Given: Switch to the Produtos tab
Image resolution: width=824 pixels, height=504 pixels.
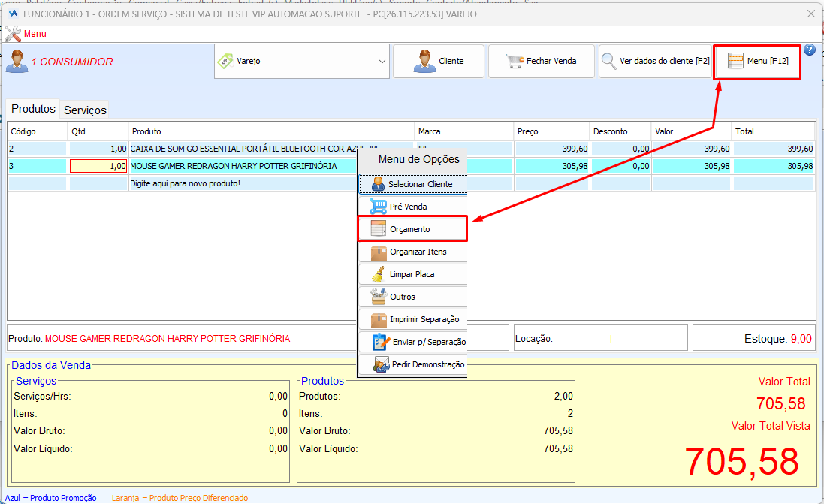Looking at the screenshot, I should (x=33, y=109).
